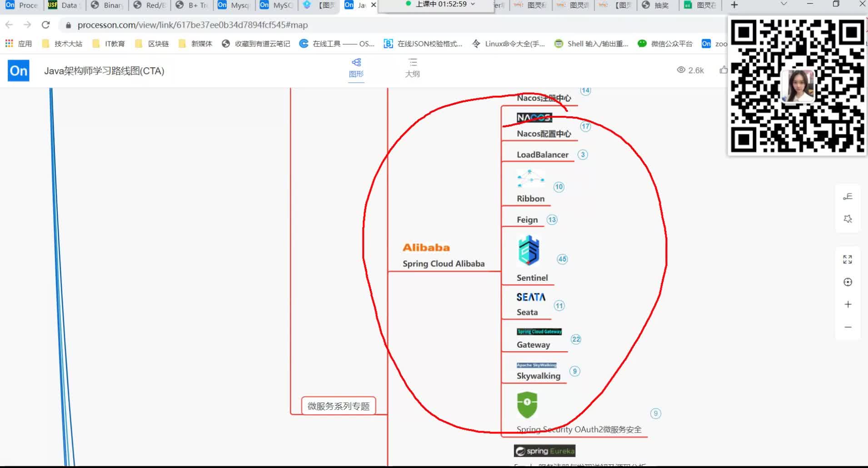The width and height of the screenshot is (868, 468).
Task: Click the center-locate target icon
Action: click(848, 282)
